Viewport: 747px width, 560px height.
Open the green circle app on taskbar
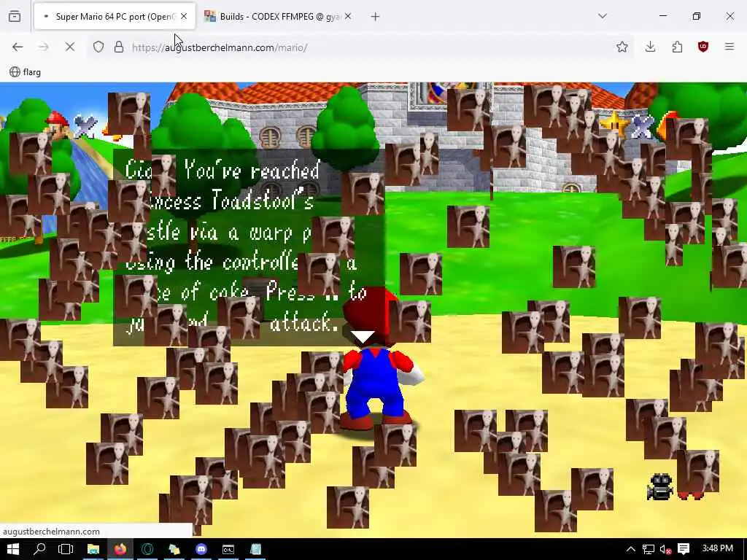[147, 549]
